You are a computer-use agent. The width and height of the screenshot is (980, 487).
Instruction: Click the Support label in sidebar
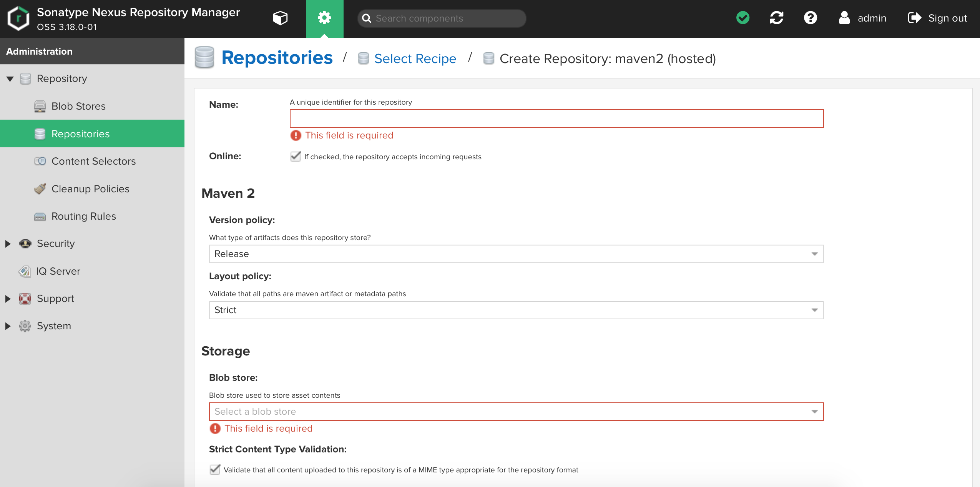pos(55,299)
